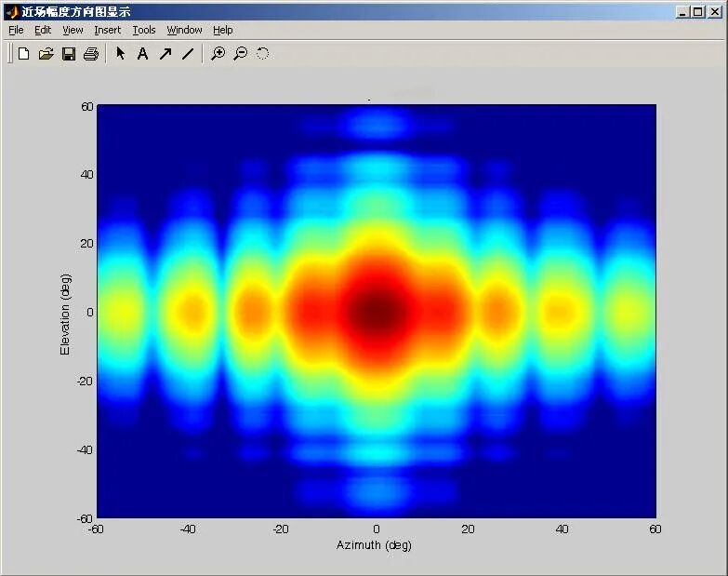The width and height of the screenshot is (728, 576).
Task: Open the Insert menu
Action: [x=107, y=30]
